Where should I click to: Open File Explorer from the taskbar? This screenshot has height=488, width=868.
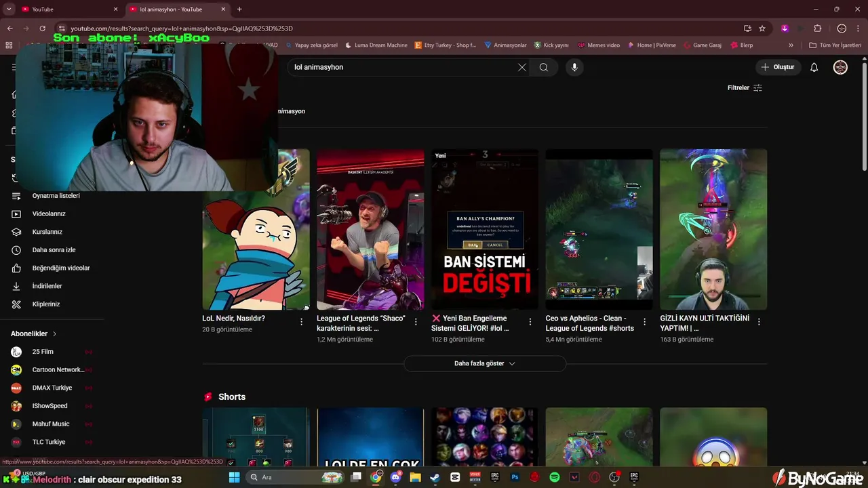pos(415,477)
